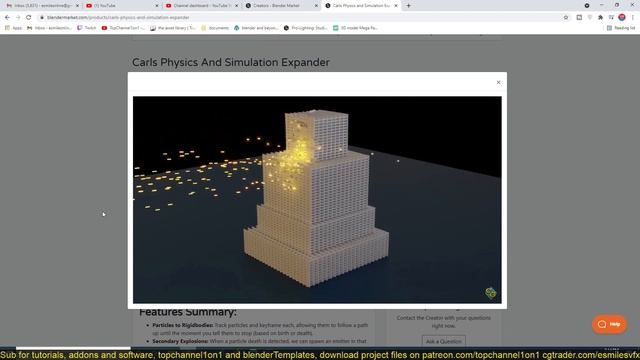Close the (1) YouTube tab
The image size is (640, 360).
pos(157,6)
